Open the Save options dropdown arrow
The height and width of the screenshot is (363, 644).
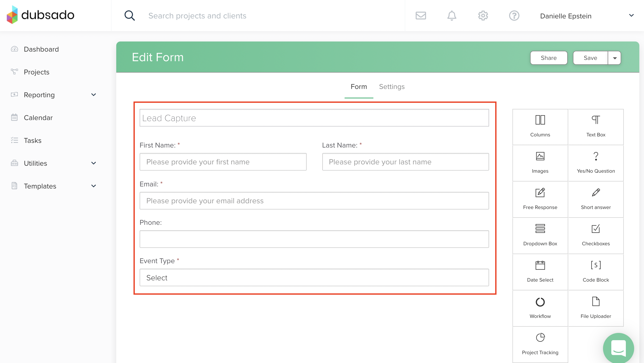[x=614, y=58]
